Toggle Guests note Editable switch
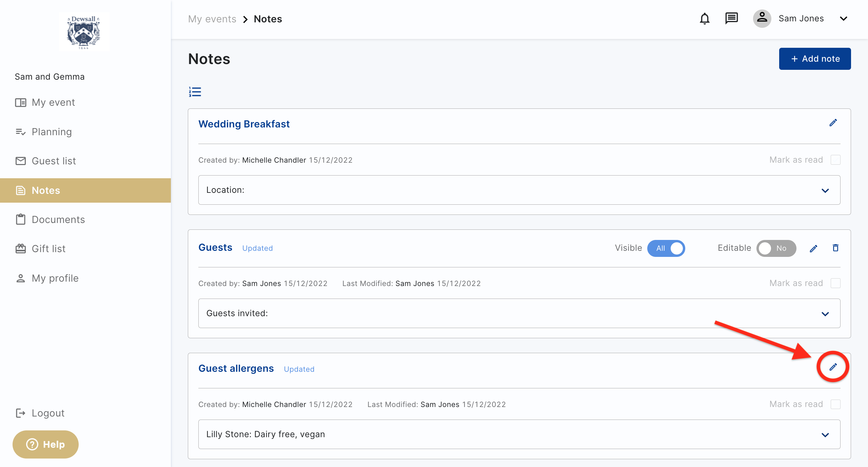This screenshot has width=868, height=467. coord(776,248)
